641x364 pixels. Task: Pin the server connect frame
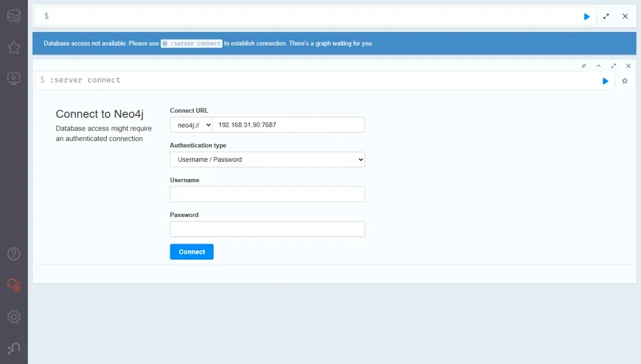point(584,66)
